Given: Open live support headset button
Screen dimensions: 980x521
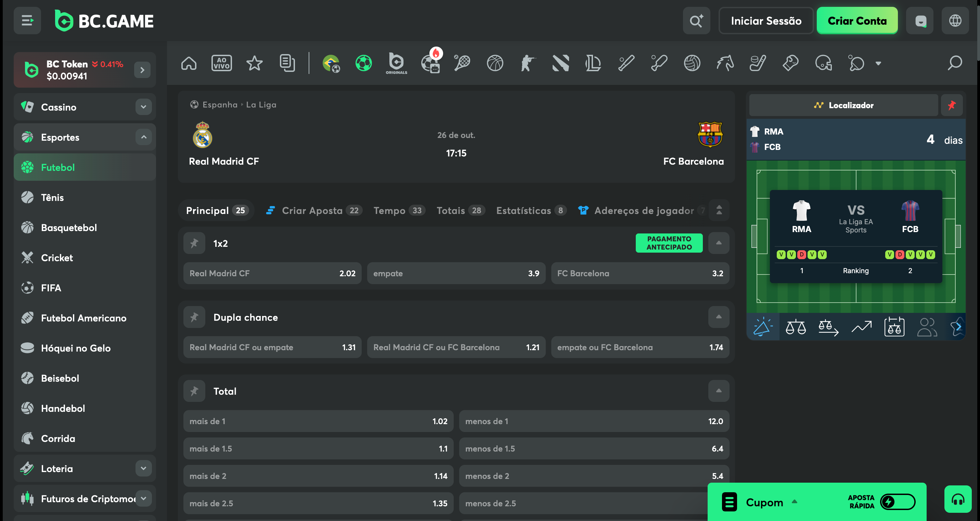Looking at the screenshot, I should pos(957,499).
